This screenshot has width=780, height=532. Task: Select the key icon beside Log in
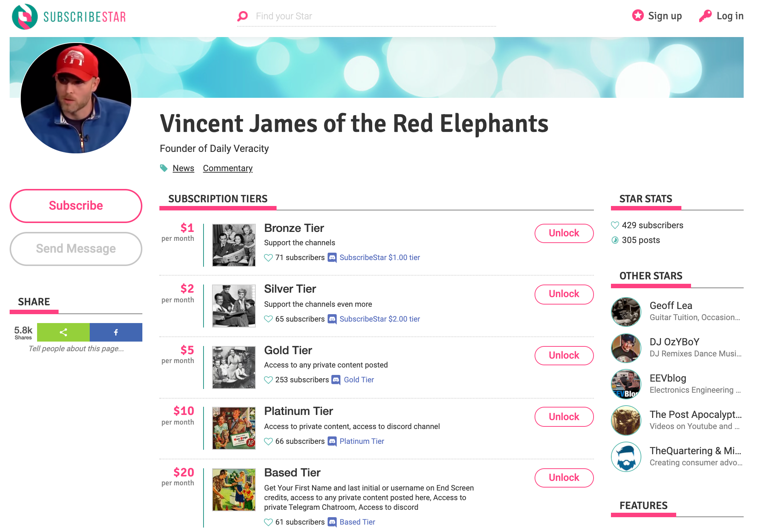[x=705, y=16]
